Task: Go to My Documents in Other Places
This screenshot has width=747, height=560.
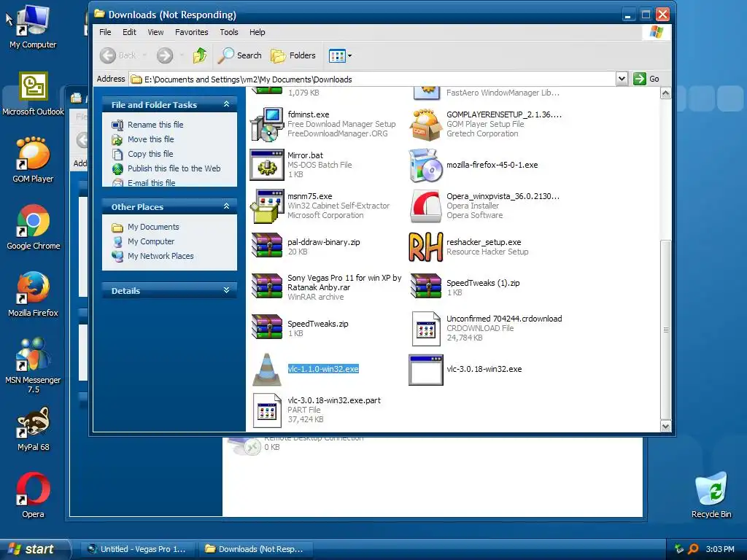Action: (x=153, y=227)
